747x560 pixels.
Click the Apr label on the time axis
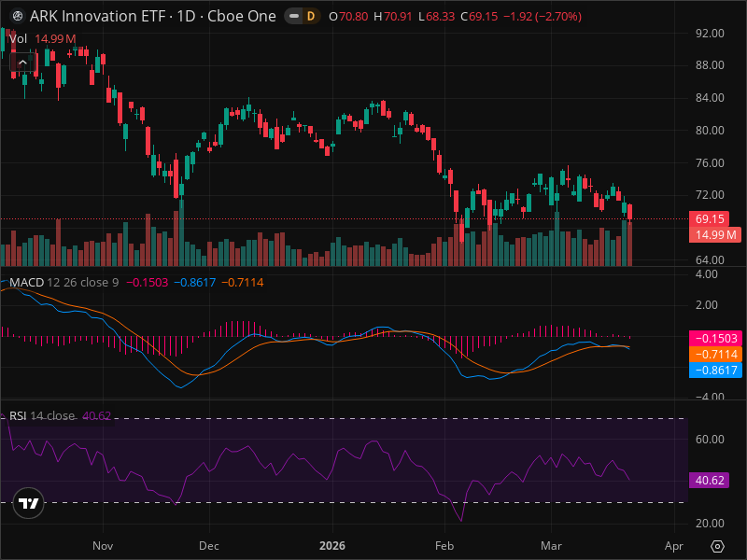673,546
